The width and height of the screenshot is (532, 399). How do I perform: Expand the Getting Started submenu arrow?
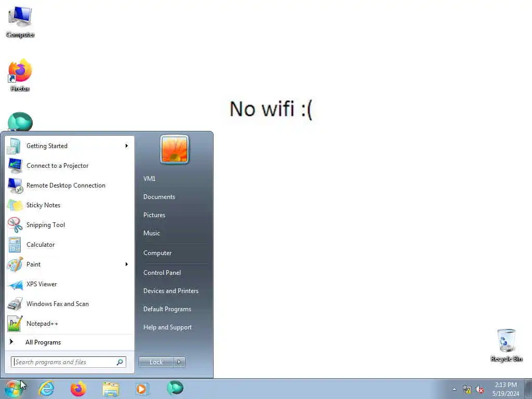pyautogui.click(x=127, y=146)
